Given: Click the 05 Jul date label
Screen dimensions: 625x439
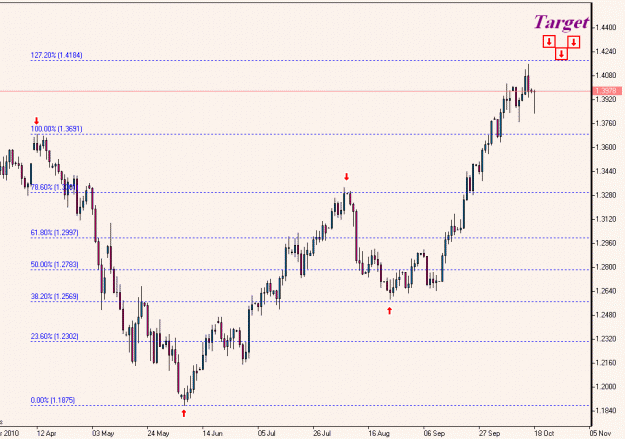Looking at the screenshot, I should coord(267,433).
